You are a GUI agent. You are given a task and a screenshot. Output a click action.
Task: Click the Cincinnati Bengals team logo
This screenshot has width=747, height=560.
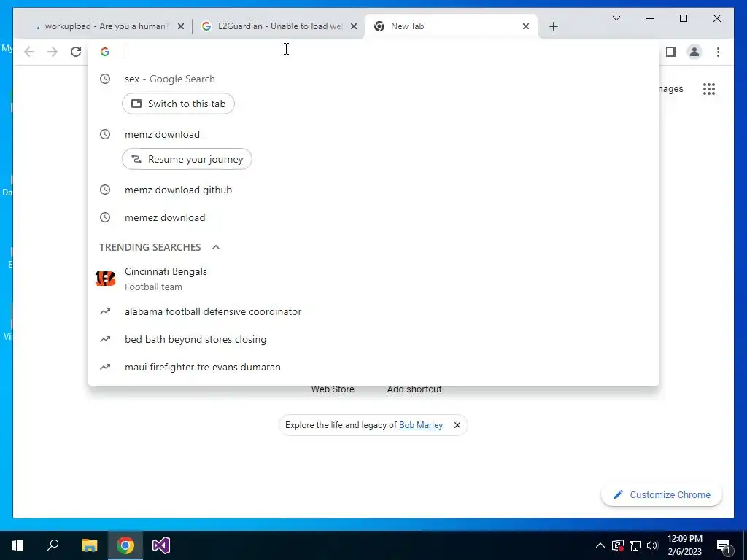click(105, 279)
